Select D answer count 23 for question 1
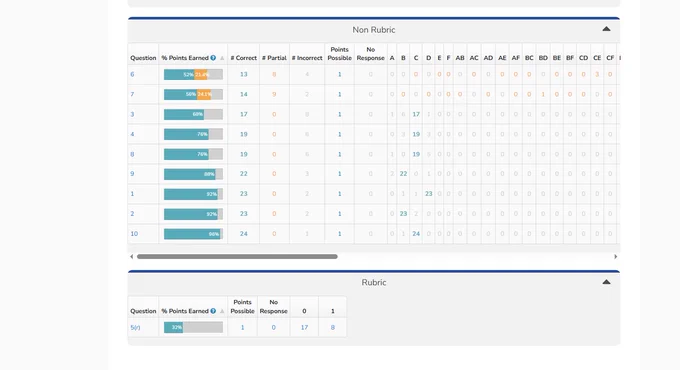Image resolution: width=680 pixels, height=370 pixels. coord(428,194)
